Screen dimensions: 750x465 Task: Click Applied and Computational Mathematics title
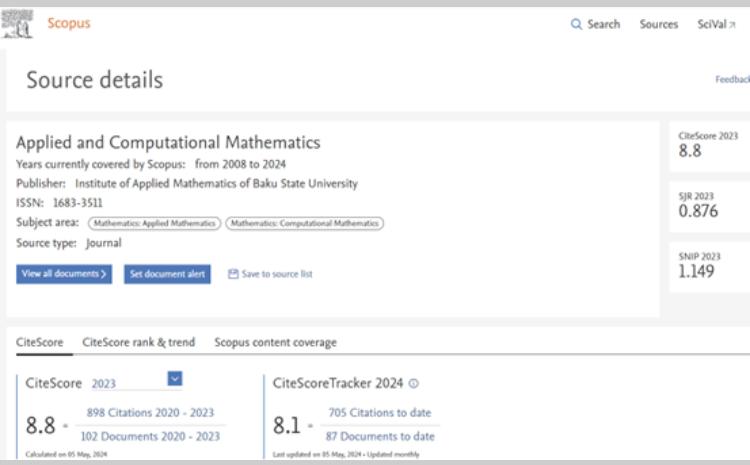pyautogui.click(x=168, y=143)
